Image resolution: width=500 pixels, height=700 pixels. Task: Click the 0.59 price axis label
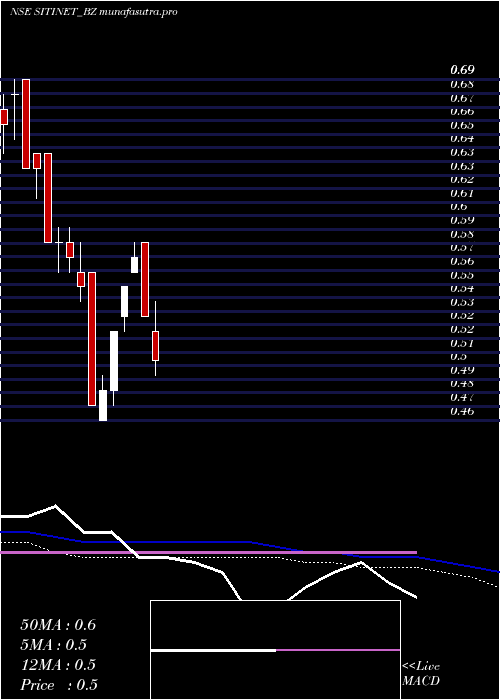click(x=462, y=220)
